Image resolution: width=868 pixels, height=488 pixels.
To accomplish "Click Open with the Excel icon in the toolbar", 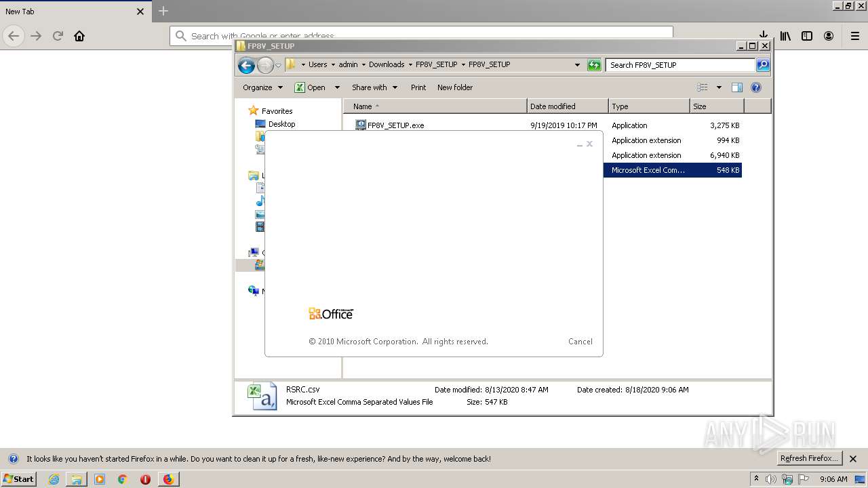I will pos(310,87).
